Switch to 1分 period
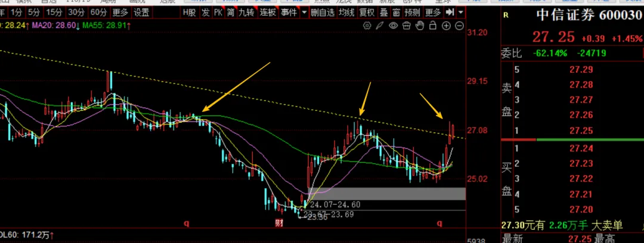 [x=17, y=13]
